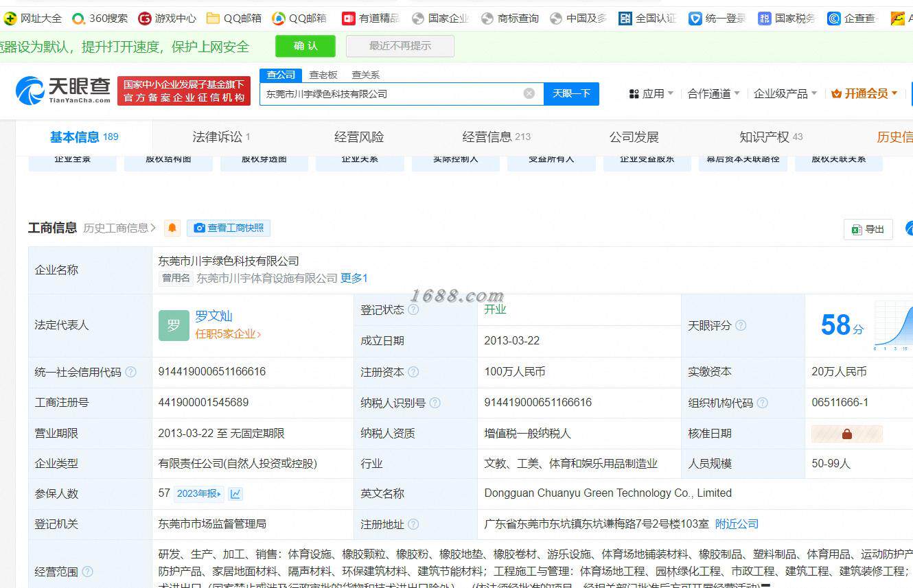The height and width of the screenshot is (588, 913).
Task: Open the QQ邮箱 folder bookmark
Action: 234,19
